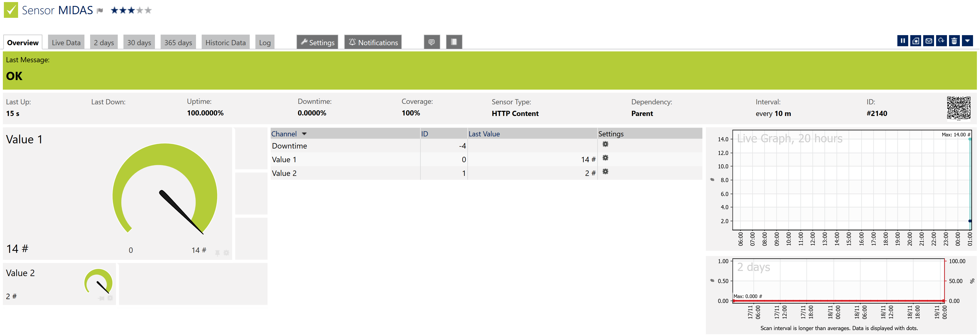Click the HTTP Content sensor type
Image resolution: width=980 pixels, height=335 pixels.
(x=515, y=113)
